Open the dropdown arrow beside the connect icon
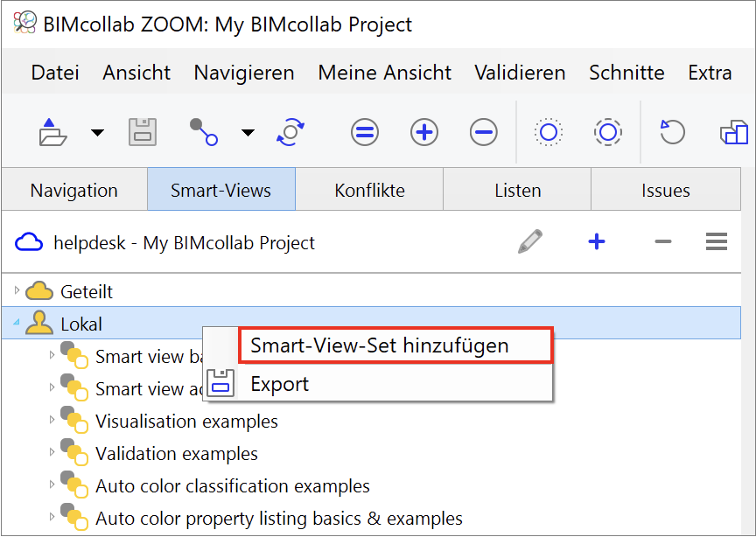Viewport: 756px width, 537px height. coord(248,133)
